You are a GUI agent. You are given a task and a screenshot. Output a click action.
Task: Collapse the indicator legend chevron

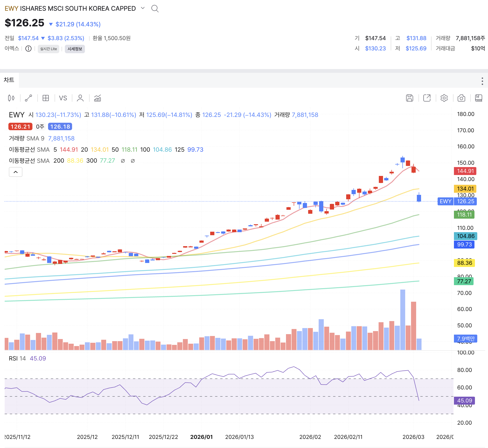16,172
